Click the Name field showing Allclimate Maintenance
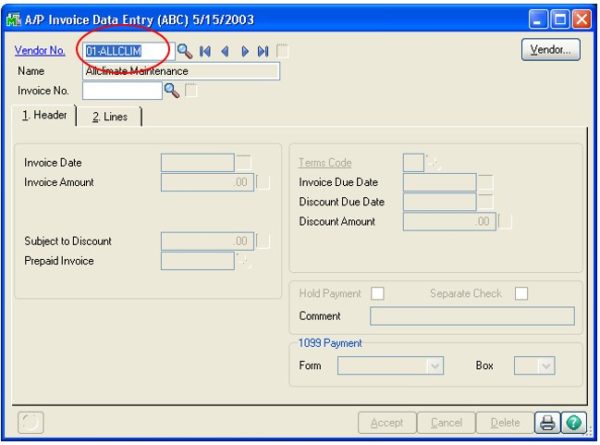Screen dimensions: 600x445 (x=181, y=71)
